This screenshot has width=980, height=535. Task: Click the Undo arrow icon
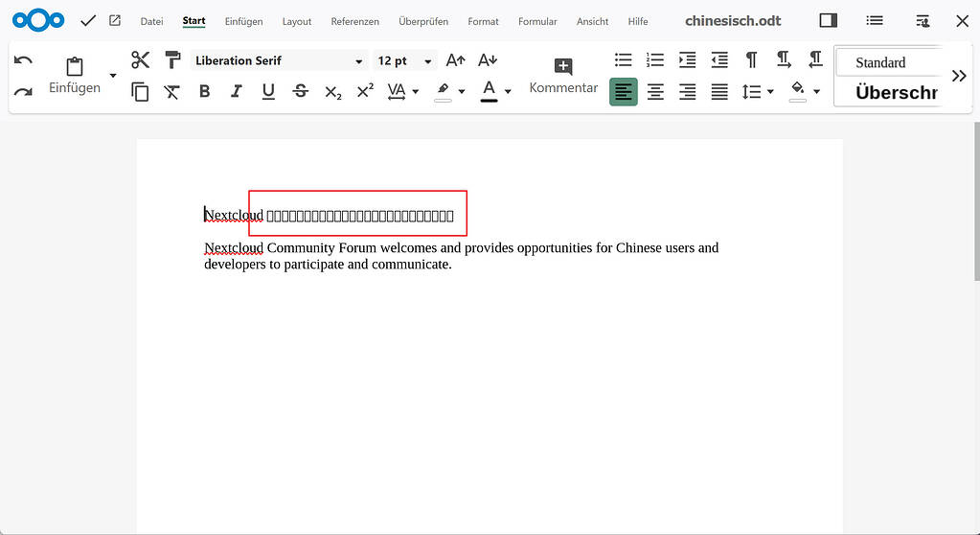click(x=23, y=60)
